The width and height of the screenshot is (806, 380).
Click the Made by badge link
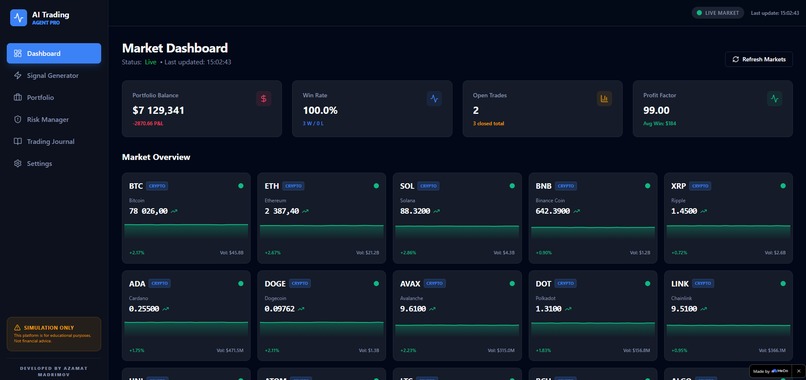pyautogui.click(x=771, y=371)
